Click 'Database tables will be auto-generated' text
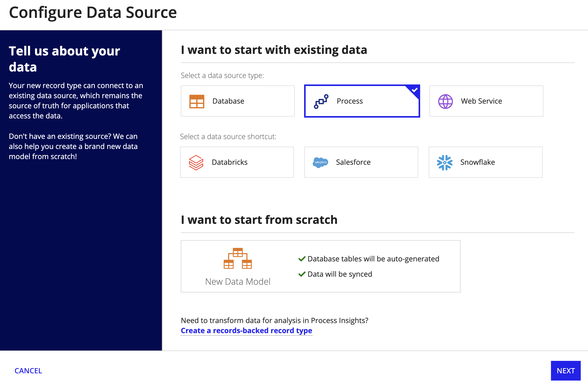The height and width of the screenshot is (386, 588). tap(373, 259)
